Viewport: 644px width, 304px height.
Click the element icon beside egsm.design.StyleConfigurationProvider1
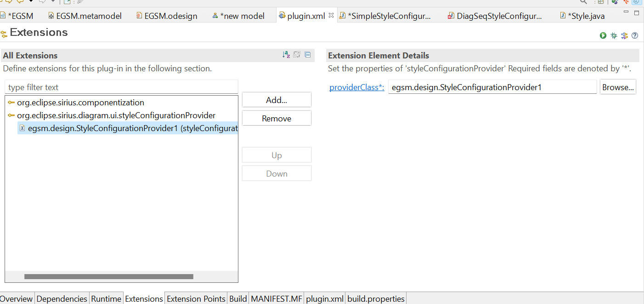click(22, 128)
